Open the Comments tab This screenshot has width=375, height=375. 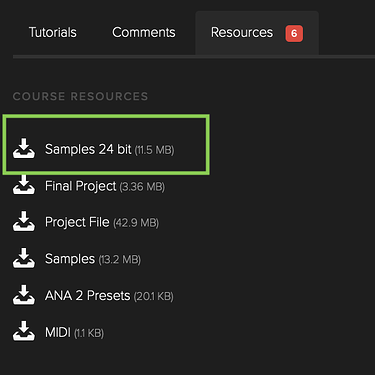coord(144,33)
